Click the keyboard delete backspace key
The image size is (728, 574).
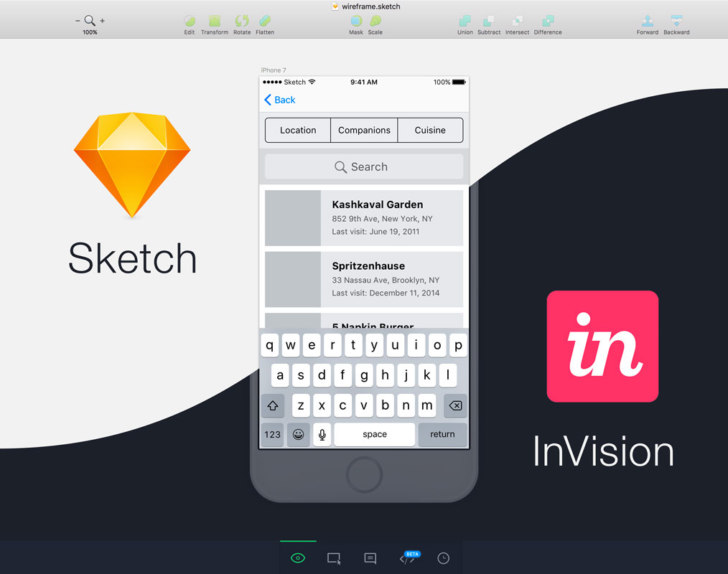(x=455, y=405)
